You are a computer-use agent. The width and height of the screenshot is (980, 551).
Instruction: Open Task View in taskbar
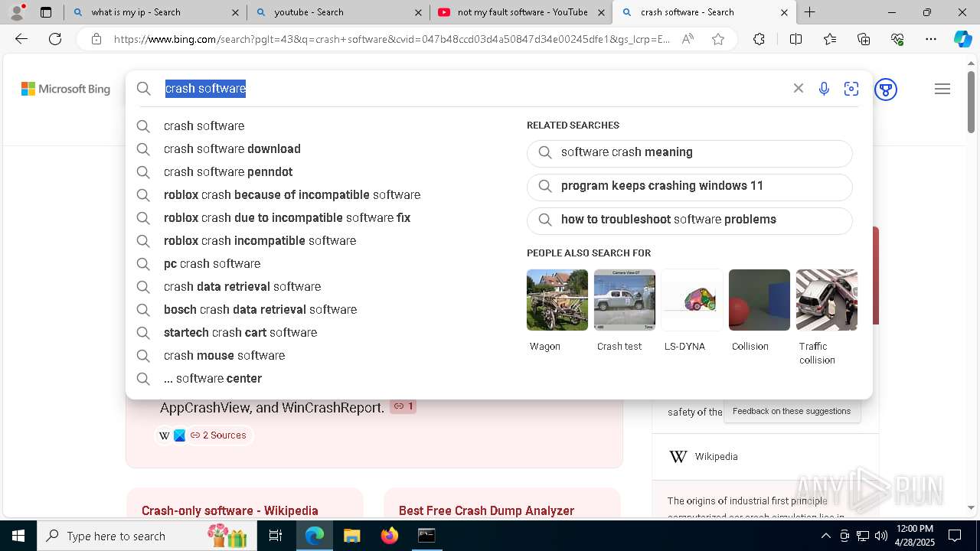[276, 536]
